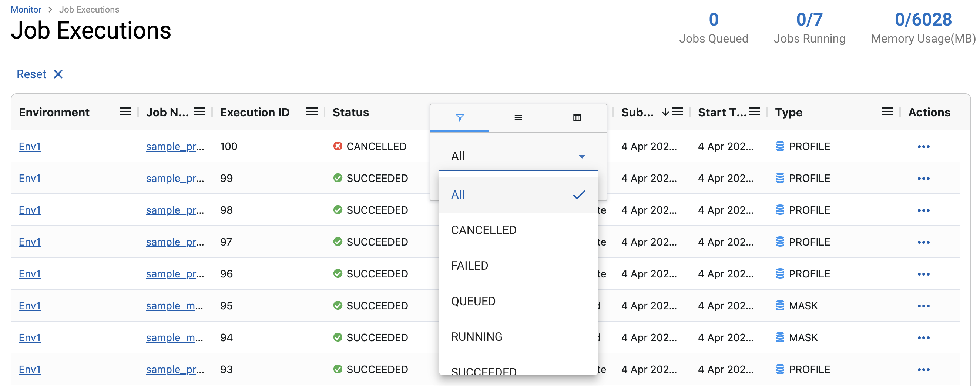Switch to the general menu tab in the column popup
Image resolution: width=980 pixels, height=386 pixels.
pyautogui.click(x=518, y=118)
